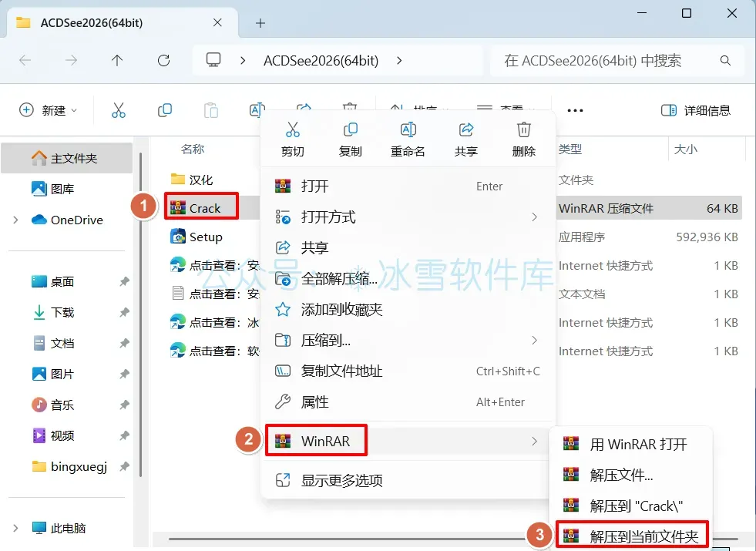756x551 pixels.
Task: Click the search magnifier icon
Action: 725,61
